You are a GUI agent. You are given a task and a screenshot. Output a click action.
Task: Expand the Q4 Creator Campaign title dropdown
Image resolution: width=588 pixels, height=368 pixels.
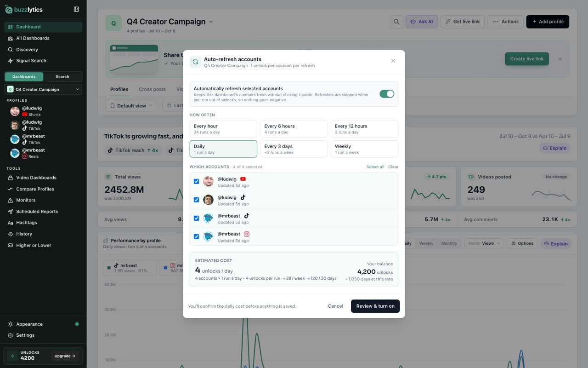pos(211,22)
